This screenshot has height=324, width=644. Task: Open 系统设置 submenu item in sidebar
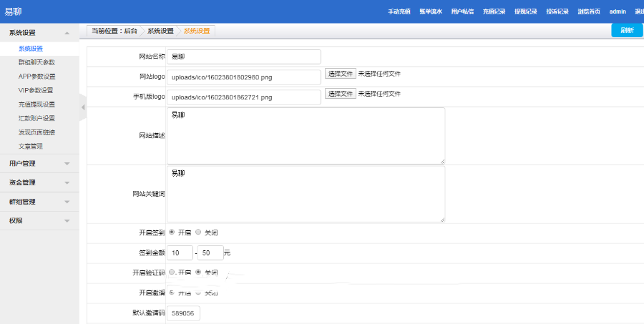(31, 49)
